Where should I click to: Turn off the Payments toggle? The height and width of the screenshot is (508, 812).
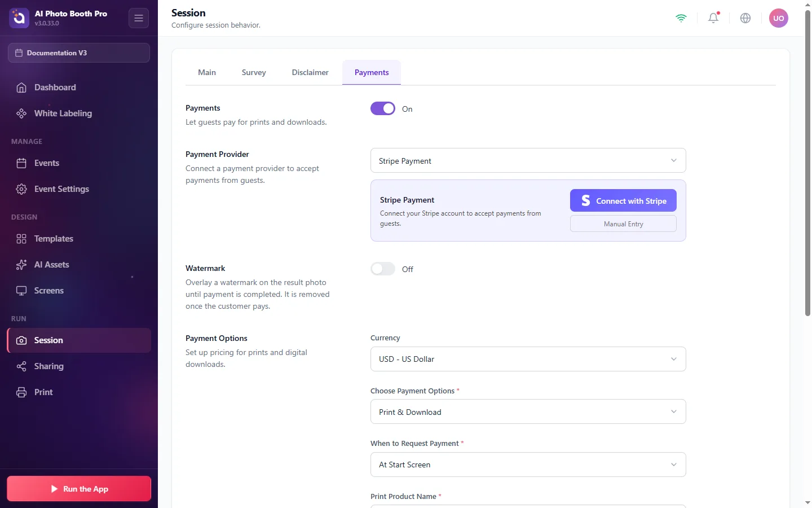383,108
